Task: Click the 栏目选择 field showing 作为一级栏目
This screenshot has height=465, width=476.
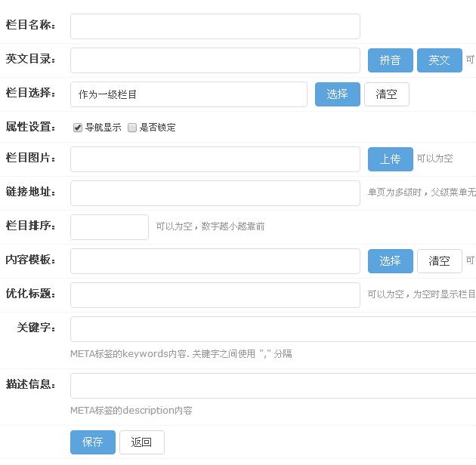Action: point(188,94)
